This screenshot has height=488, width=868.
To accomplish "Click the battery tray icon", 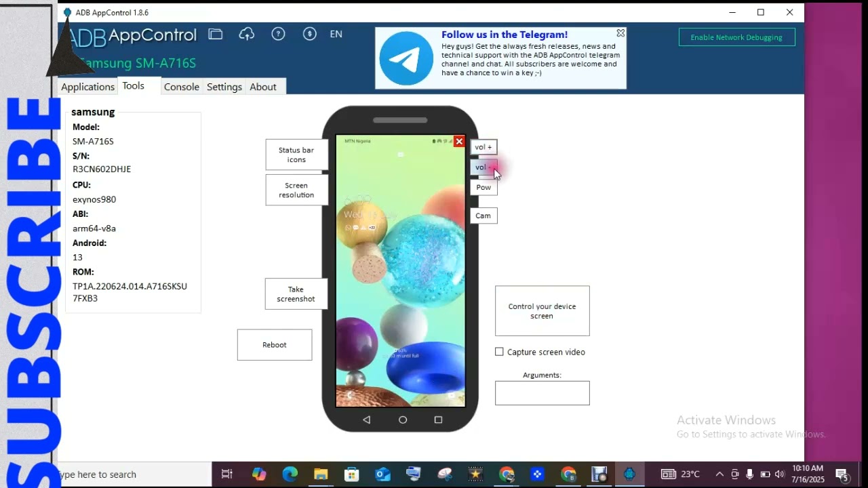I will 765,474.
